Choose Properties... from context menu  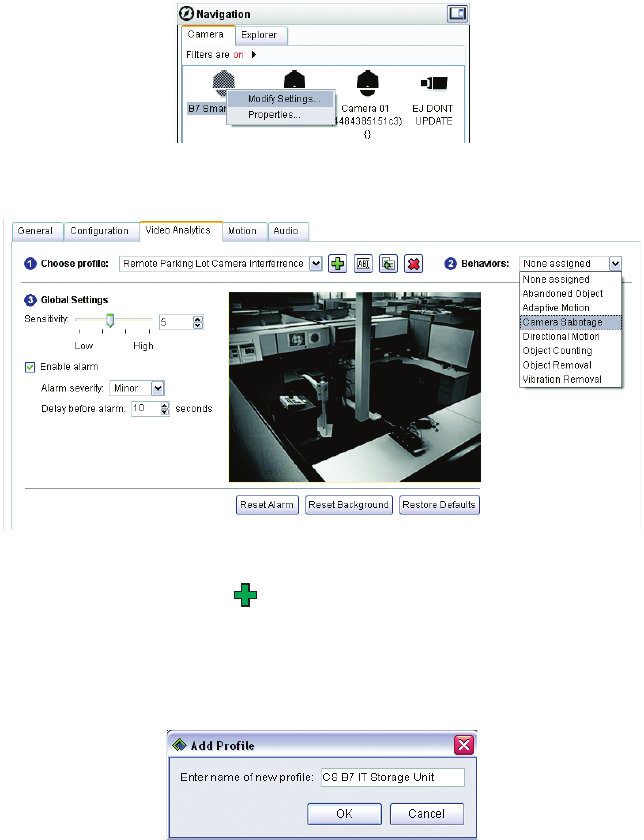coord(281,115)
